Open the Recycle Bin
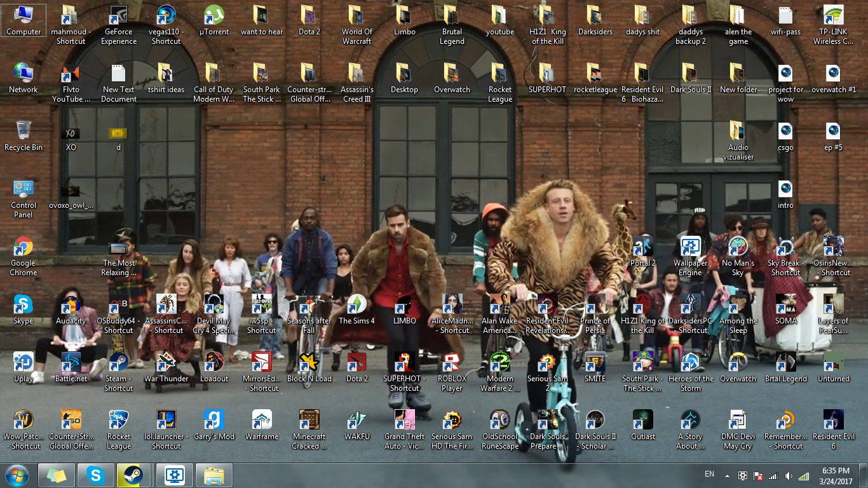 [24, 130]
